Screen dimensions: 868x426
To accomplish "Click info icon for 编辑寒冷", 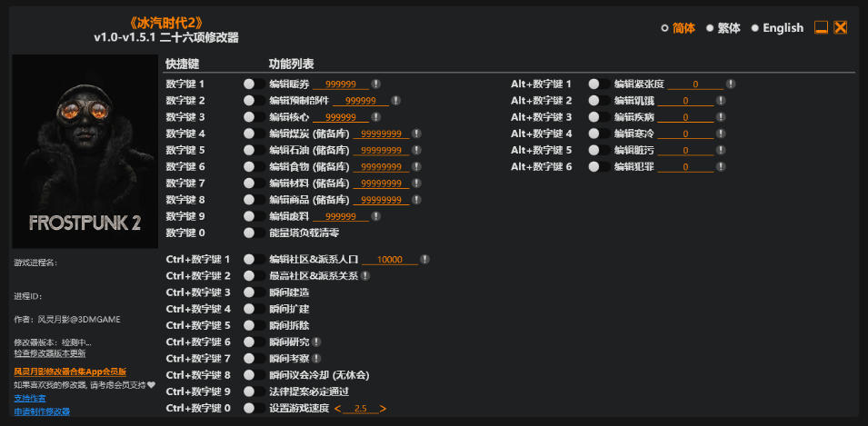I will pyautogui.click(x=721, y=134).
